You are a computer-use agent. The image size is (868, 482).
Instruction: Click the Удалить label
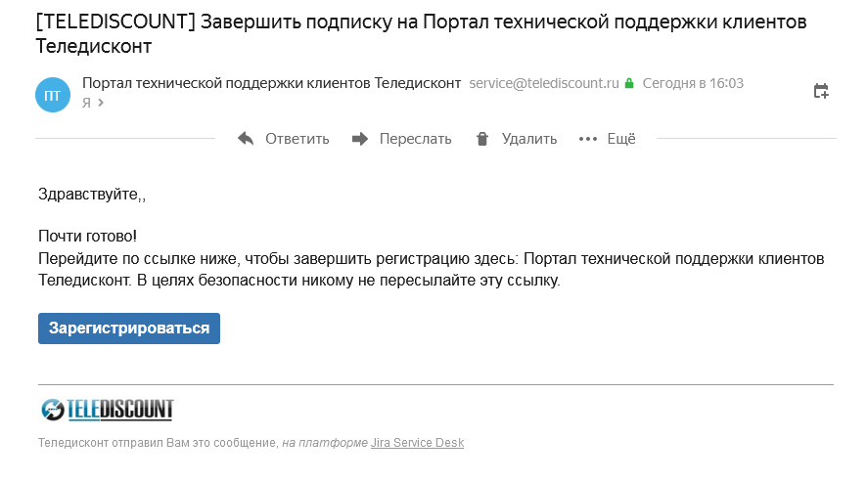pyautogui.click(x=529, y=139)
